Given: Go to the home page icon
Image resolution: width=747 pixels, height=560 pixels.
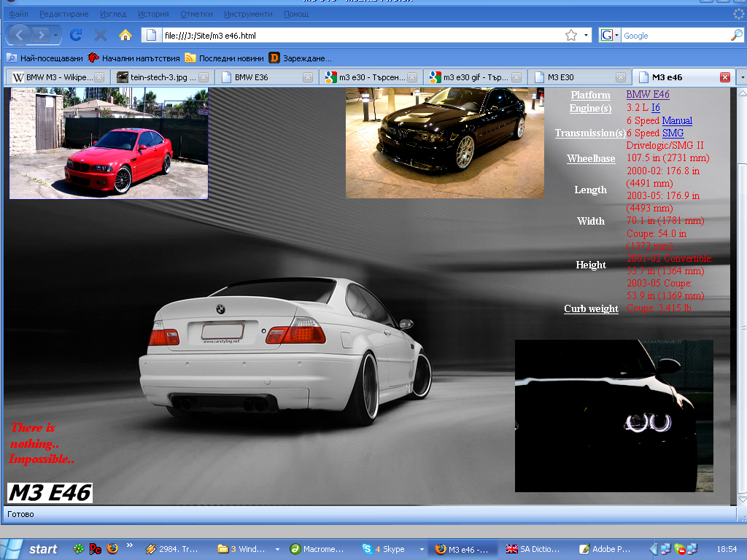Looking at the screenshot, I should (x=125, y=35).
